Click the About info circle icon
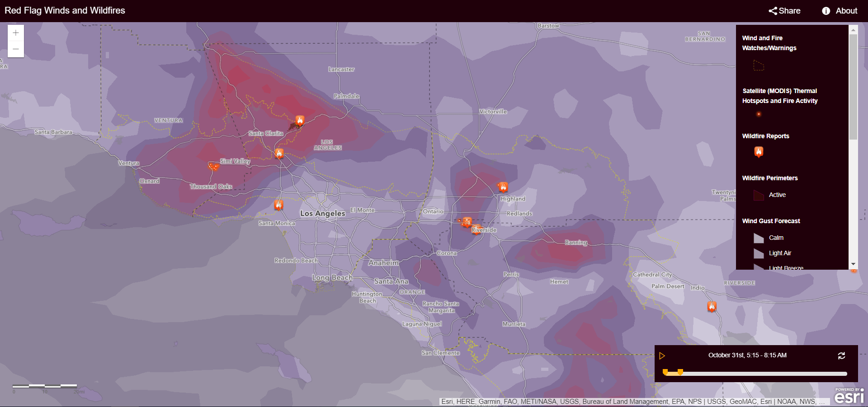The width and height of the screenshot is (868, 407). (826, 11)
